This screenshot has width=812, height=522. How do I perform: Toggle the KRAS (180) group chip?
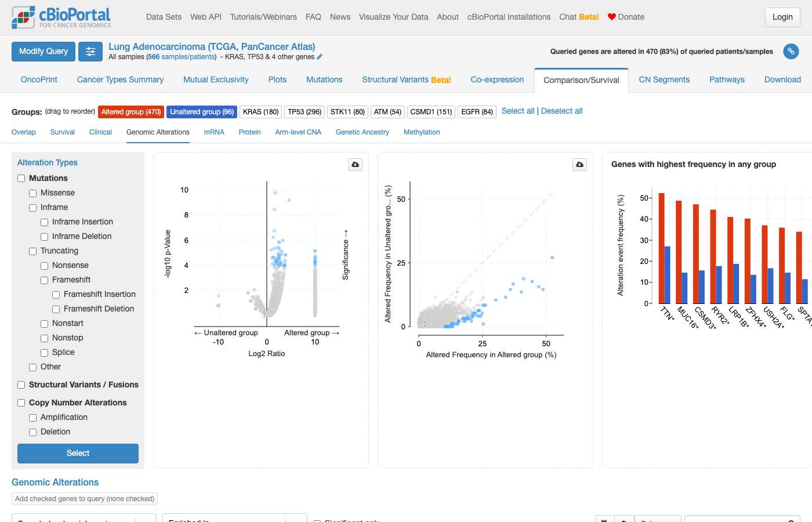[261, 112]
